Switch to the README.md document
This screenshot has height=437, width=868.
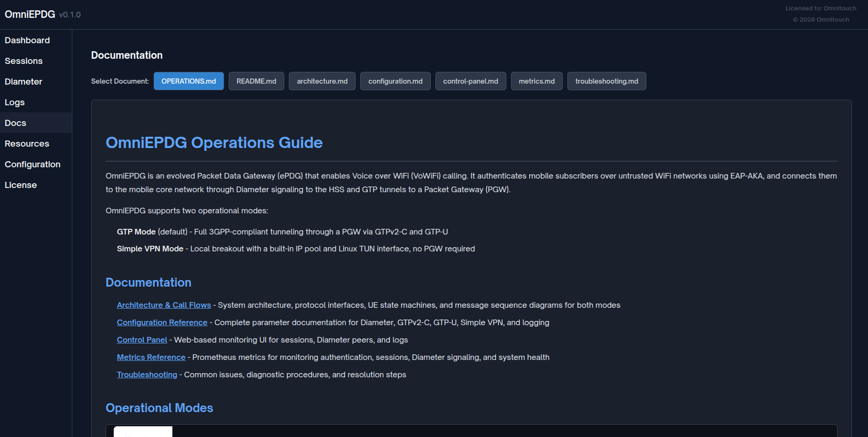(256, 81)
